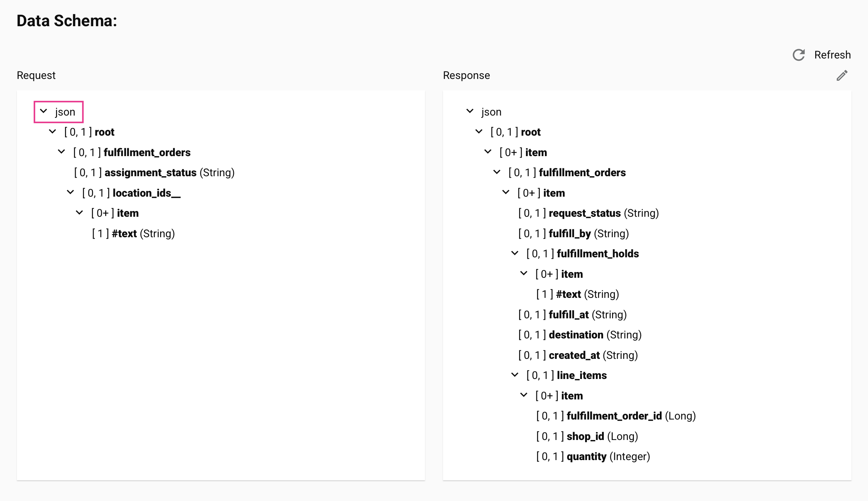This screenshot has width=868, height=501.
Task: Collapse the line_items node
Action: pyautogui.click(x=514, y=375)
